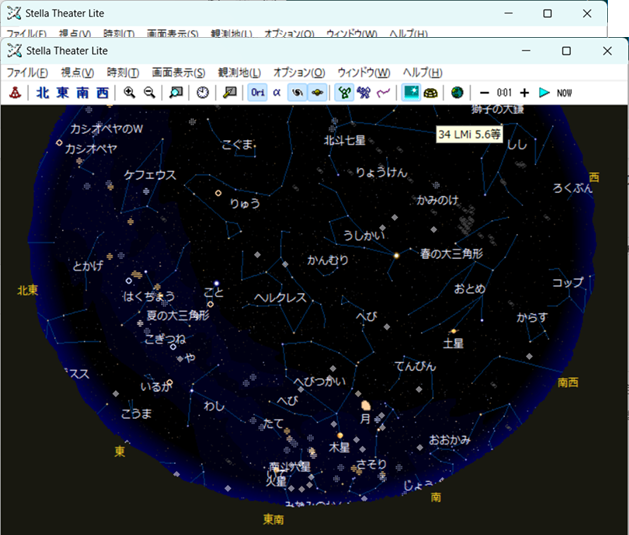Image resolution: width=629 pixels, height=535 pixels.
Task: Minimize the back Stella Theater Lite window
Action: [509, 14]
